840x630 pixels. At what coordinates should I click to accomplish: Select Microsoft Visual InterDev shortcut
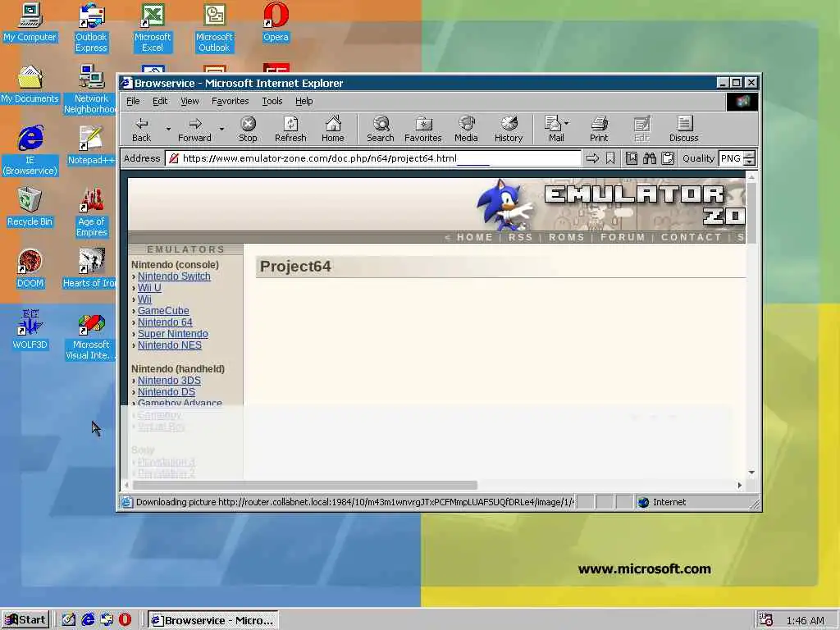(90, 336)
